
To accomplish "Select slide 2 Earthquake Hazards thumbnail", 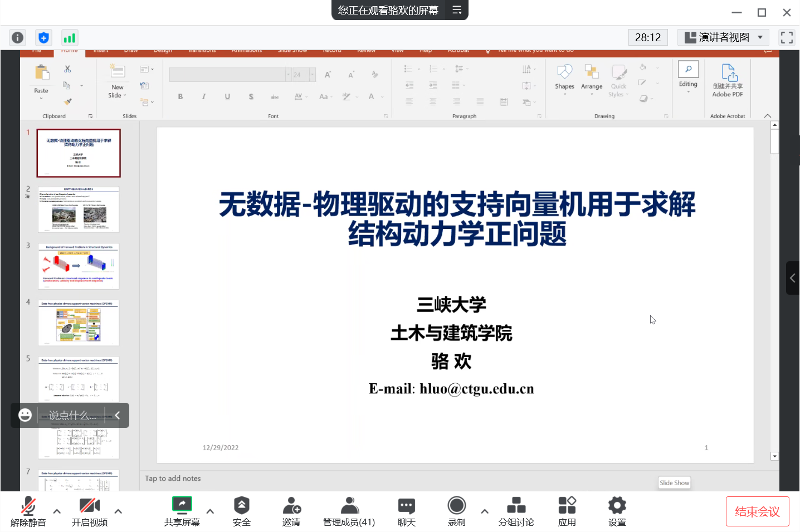I will 79,209.
